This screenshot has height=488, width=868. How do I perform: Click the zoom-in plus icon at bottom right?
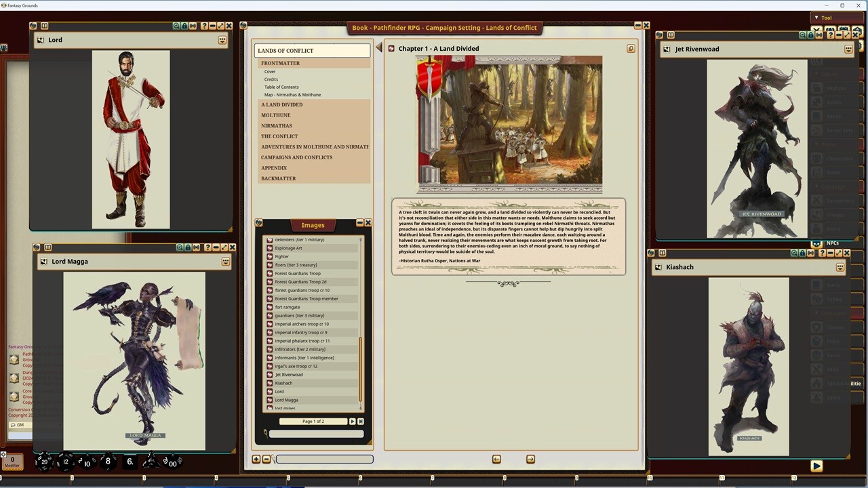tap(256, 459)
